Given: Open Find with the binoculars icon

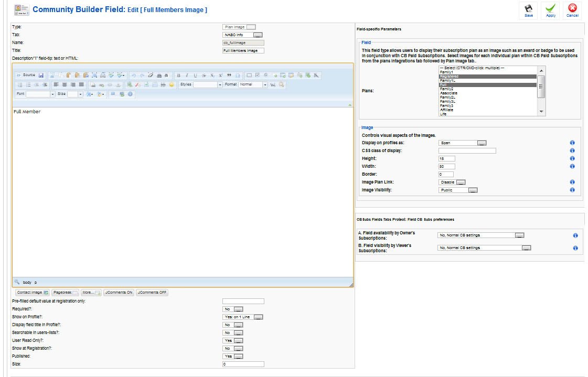Looking at the screenshot, I should [159, 76].
